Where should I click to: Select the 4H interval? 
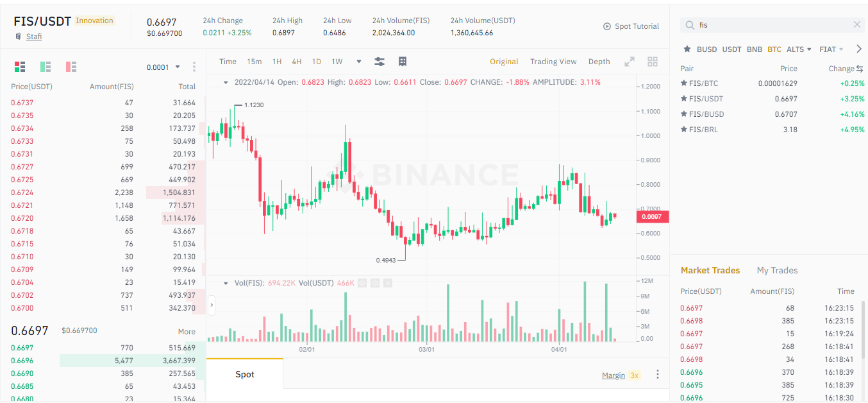coord(297,62)
